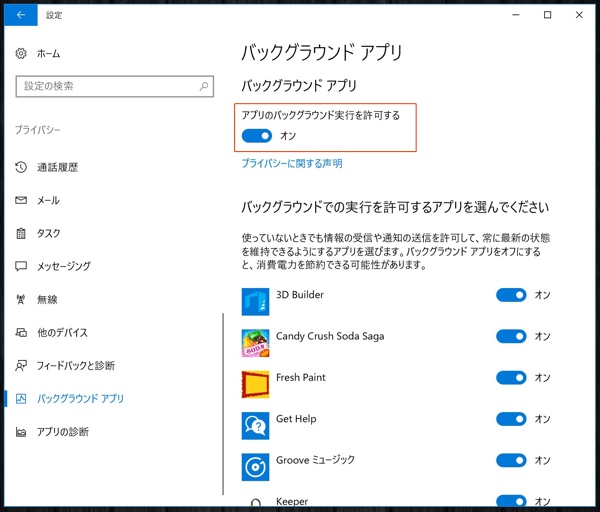Toggle Groove ミュージック background switch
Viewport: 600px width, 512px height.
click(511, 460)
